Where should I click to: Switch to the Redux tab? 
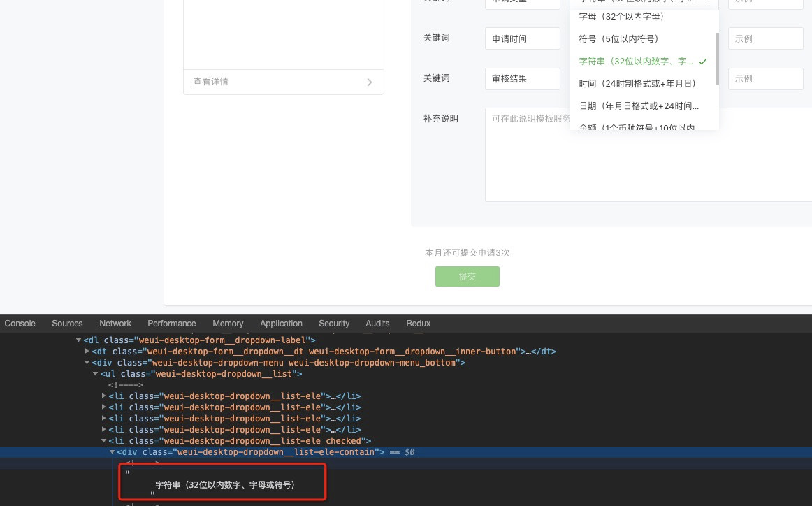pos(418,323)
